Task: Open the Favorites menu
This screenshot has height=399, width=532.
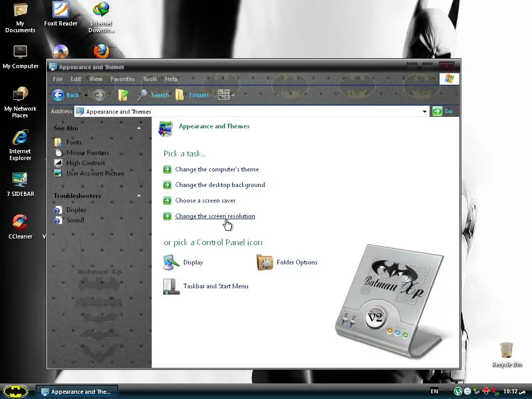Action: (123, 79)
